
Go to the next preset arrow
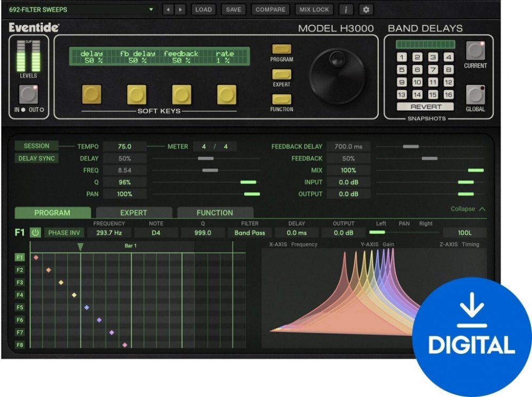180,10
